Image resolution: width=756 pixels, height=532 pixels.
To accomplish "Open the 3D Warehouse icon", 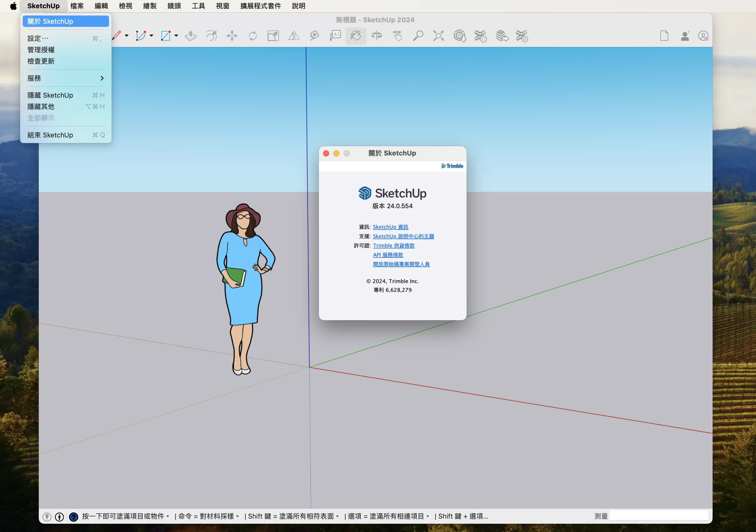I will 460,35.
